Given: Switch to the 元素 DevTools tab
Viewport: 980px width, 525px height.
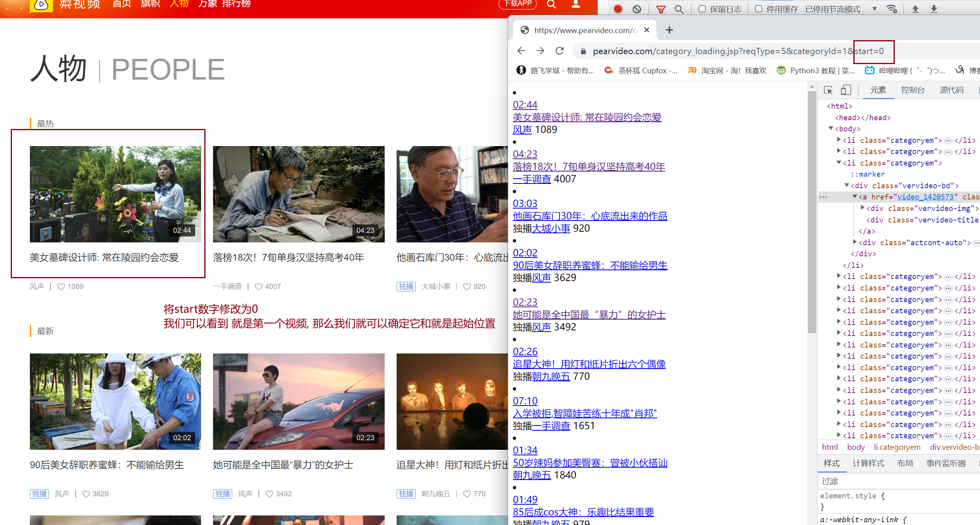Looking at the screenshot, I should coord(878,90).
